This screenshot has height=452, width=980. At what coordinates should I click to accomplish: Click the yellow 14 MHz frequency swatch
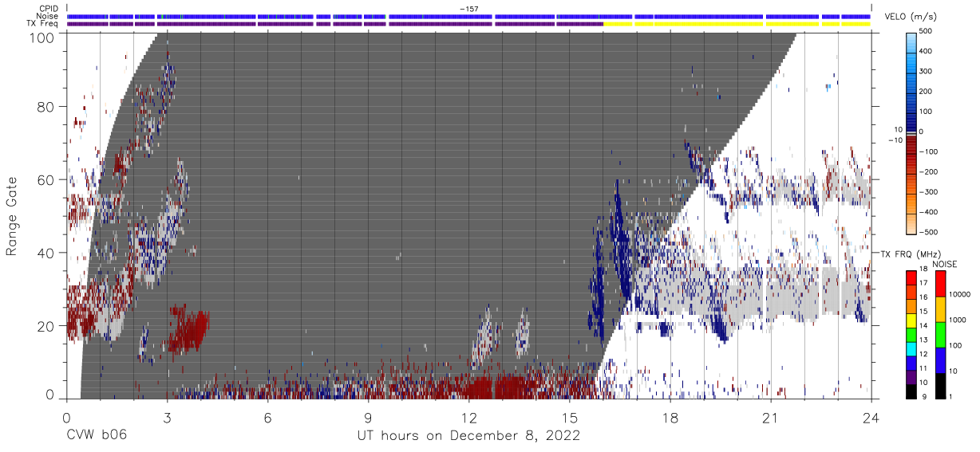(911, 320)
